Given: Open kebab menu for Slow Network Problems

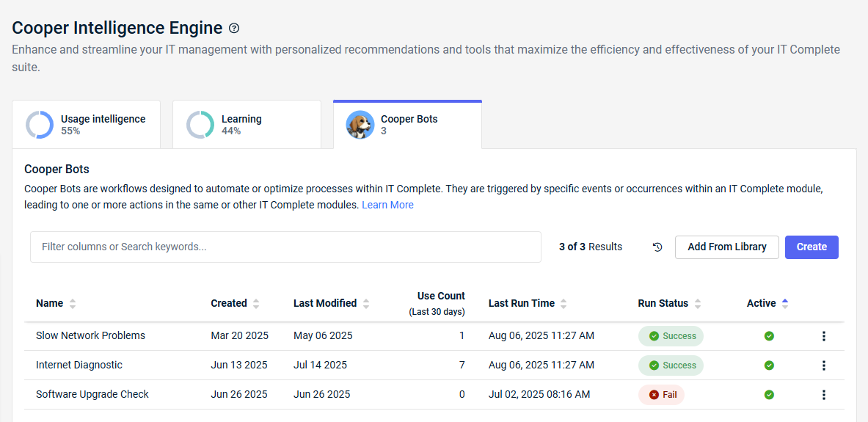Looking at the screenshot, I should pos(824,336).
